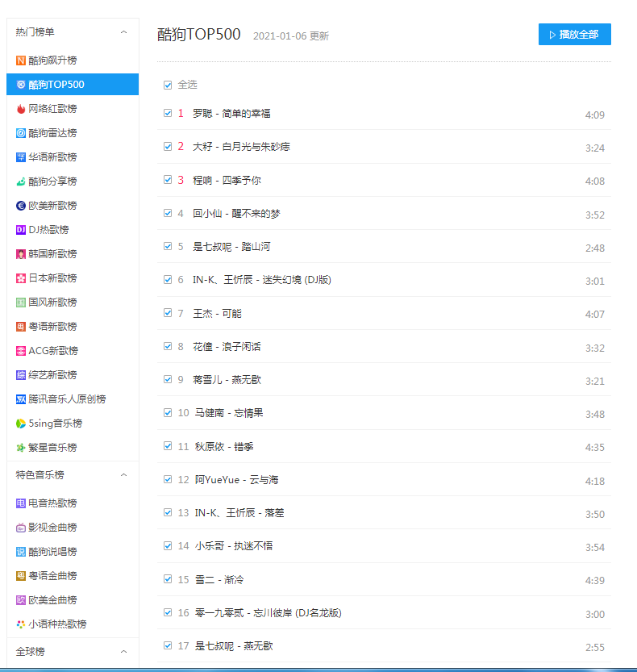
Task: Open song 蒋雪儿 - 燕无歇
Action: [227, 380]
